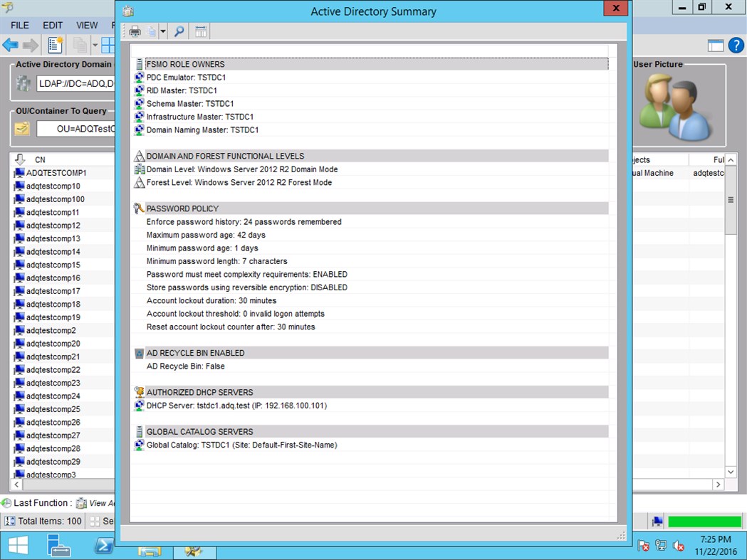Open Server Manager from the taskbar
The width and height of the screenshot is (747, 560).
pyautogui.click(x=59, y=546)
